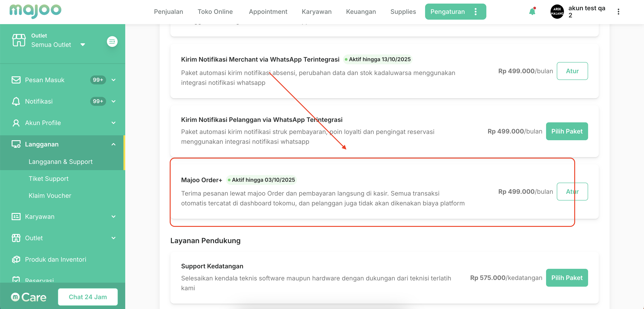Click the Akun Profile person icon
Viewport: 644px width, 309px height.
(16, 123)
